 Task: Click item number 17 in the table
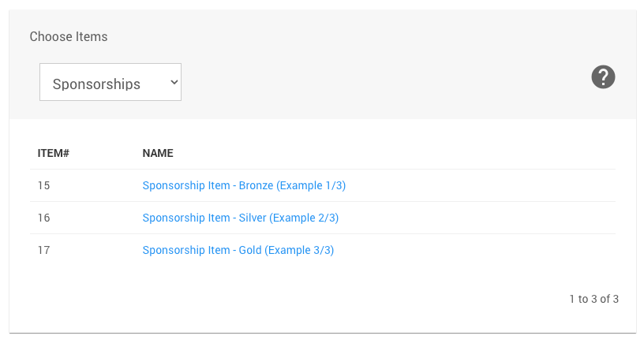click(44, 251)
